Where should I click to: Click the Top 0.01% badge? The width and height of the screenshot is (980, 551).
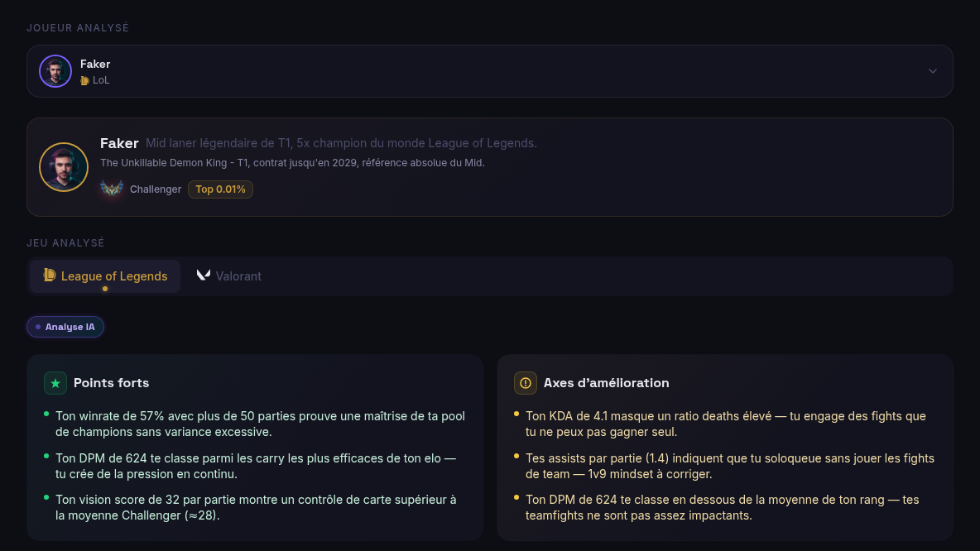coord(221,189)
